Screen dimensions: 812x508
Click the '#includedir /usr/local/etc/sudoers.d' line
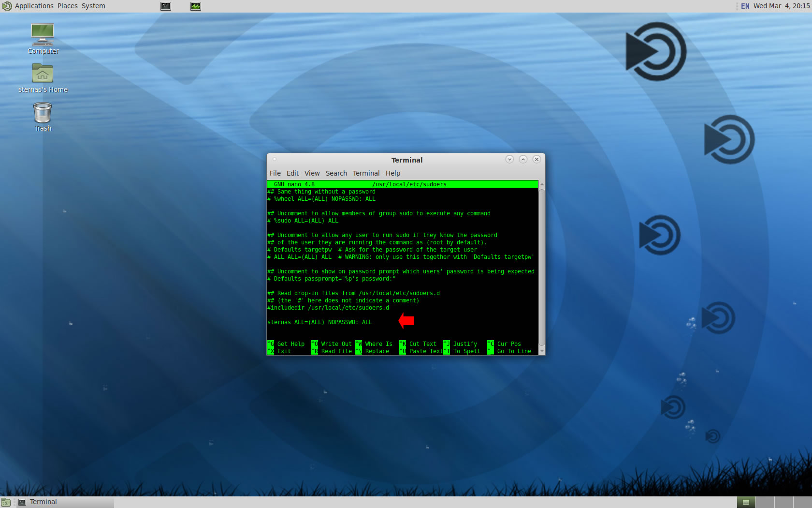pyautogui.click(x=328, y=308)
